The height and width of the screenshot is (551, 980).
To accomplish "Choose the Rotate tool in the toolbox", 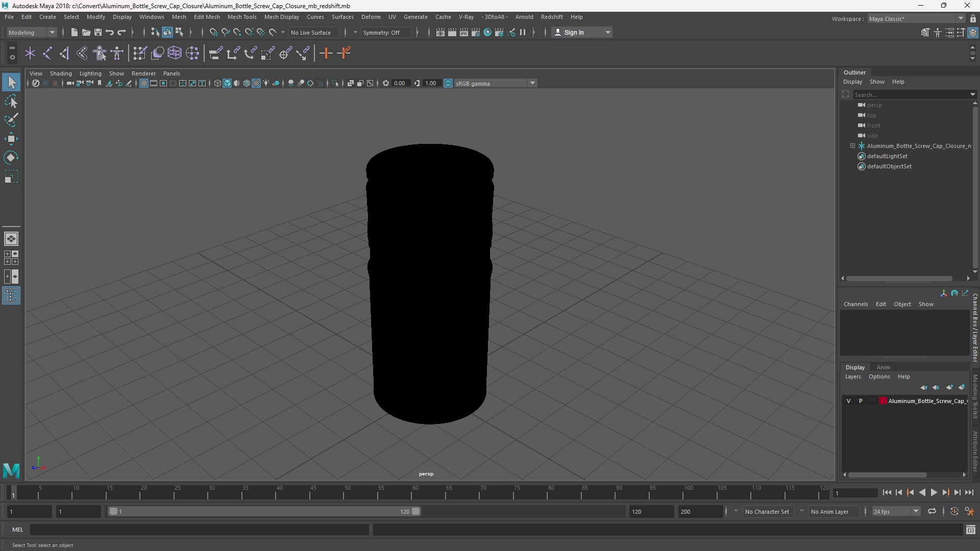I will (11, 158).
